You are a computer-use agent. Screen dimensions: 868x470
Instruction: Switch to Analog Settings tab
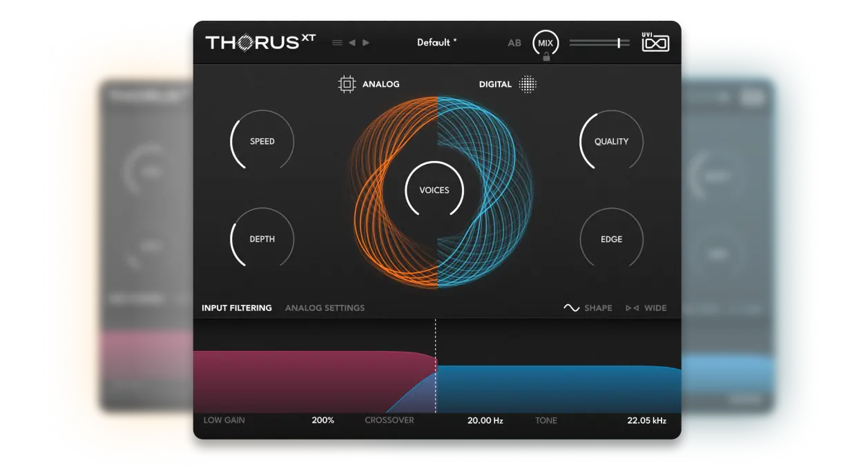click(x=325, y=308)
